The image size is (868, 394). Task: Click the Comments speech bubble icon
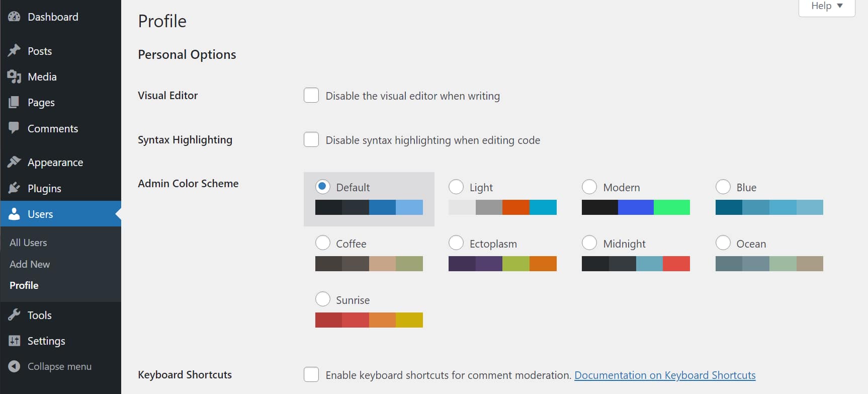coord(14,128)
